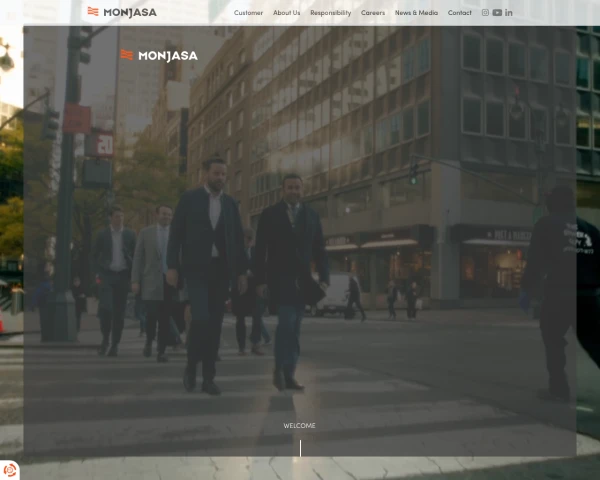Open the About Us menu item

[x=287, y=13]
